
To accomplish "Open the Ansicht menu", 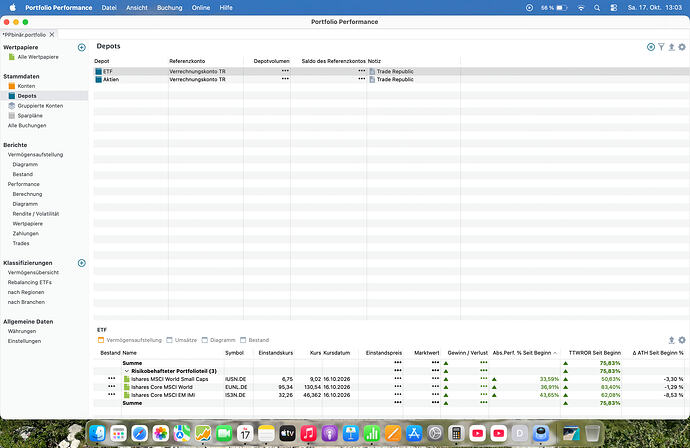I will [x=137, y=7].
